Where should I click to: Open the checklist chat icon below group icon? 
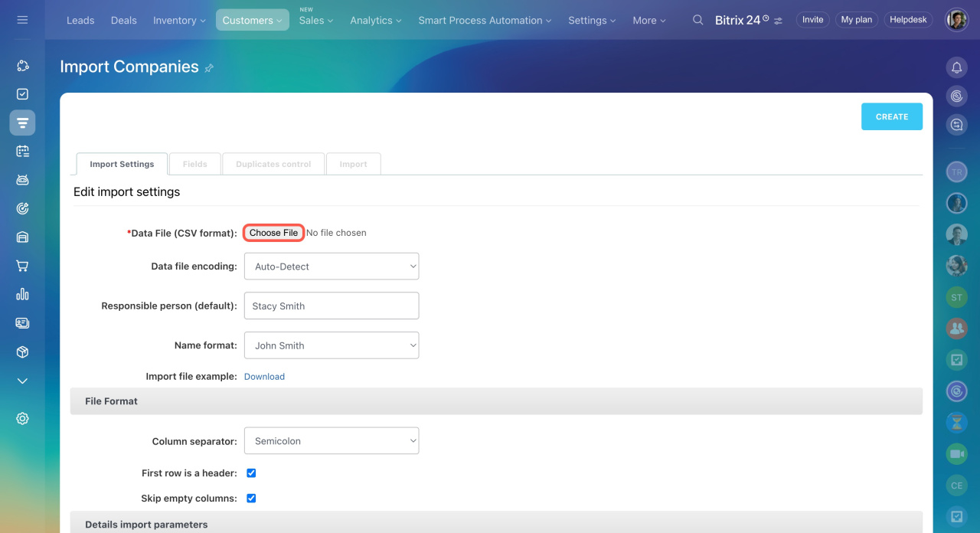(x=956, y=360)
